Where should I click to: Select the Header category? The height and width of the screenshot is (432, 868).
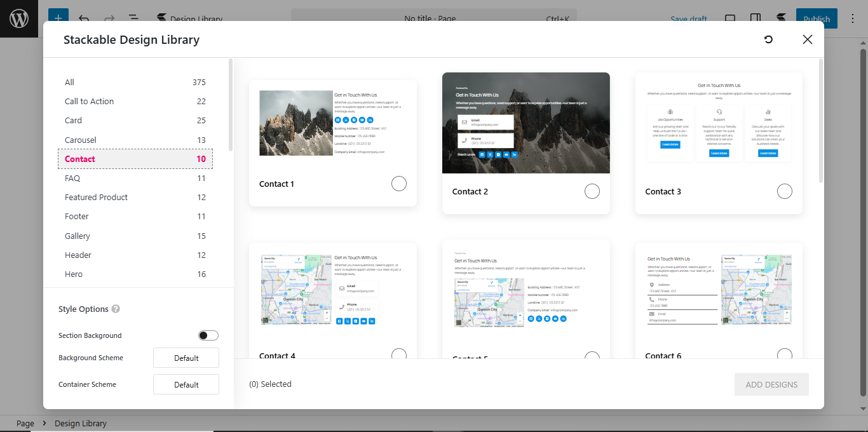135,255
